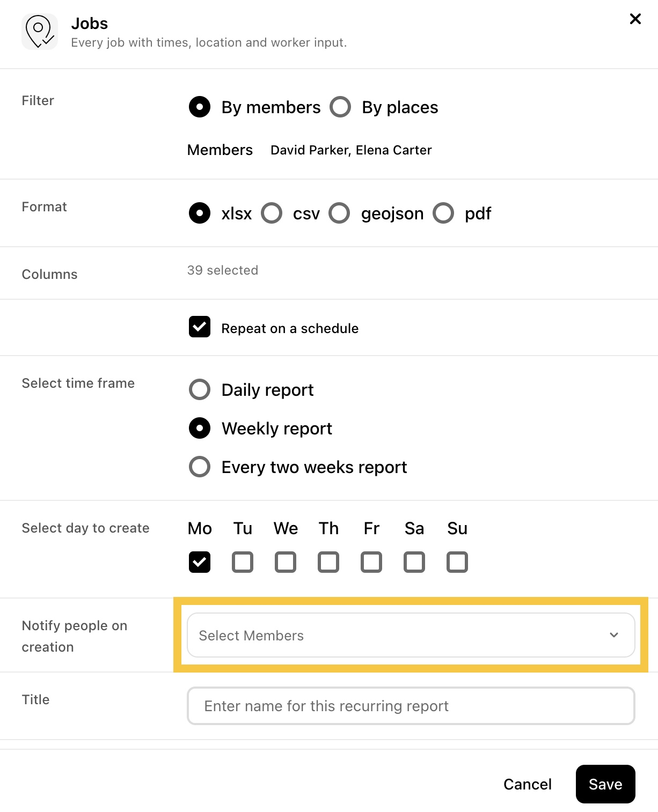
Task: Open the Select Members dropdown
Action: click(411, 635)
